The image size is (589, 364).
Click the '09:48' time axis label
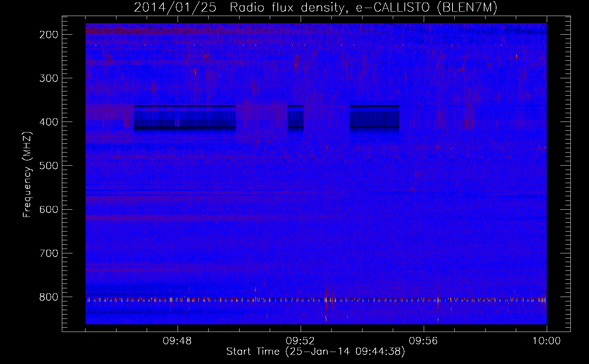coord(177,341)
